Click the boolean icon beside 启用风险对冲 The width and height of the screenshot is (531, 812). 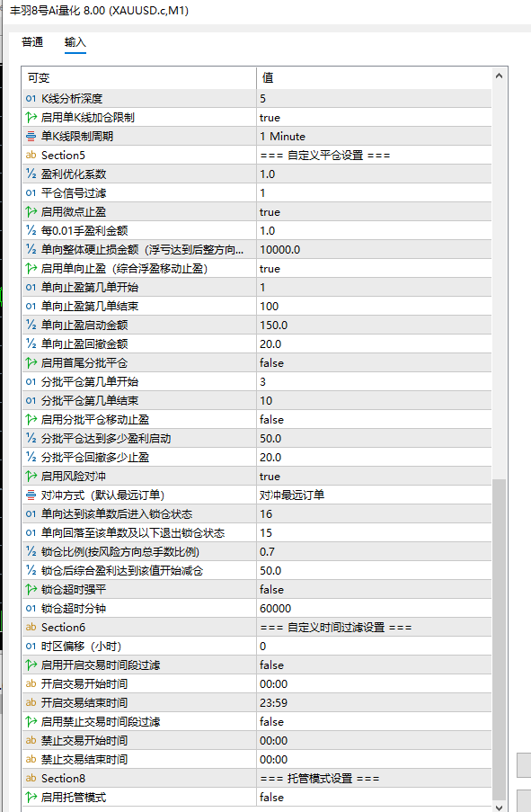[31, 477]
